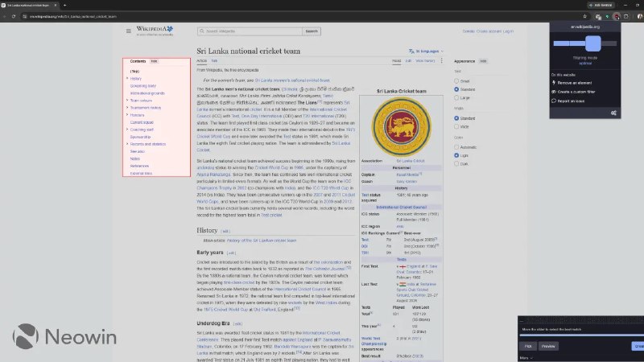Expand Records and statistics in contents

127,144
